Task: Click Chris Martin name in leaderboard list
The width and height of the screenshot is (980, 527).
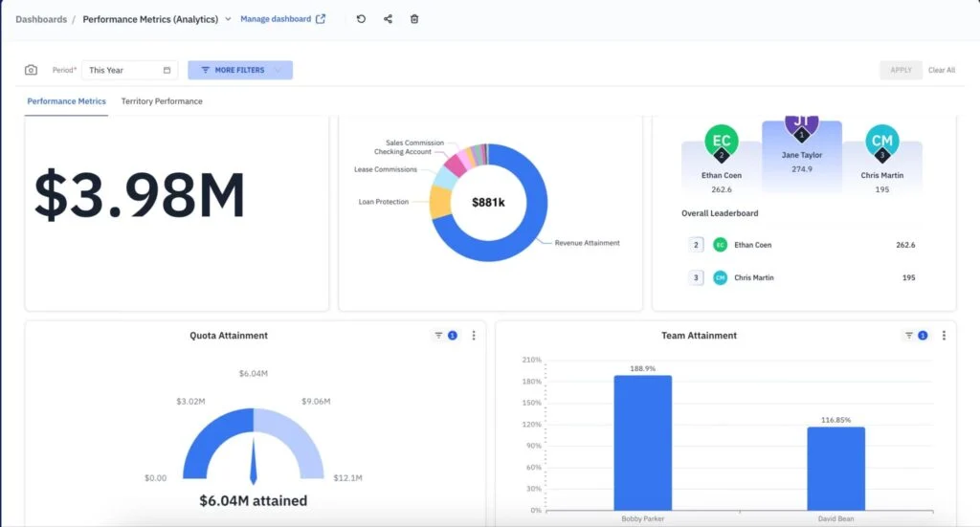Action: (x=754, y=278)
